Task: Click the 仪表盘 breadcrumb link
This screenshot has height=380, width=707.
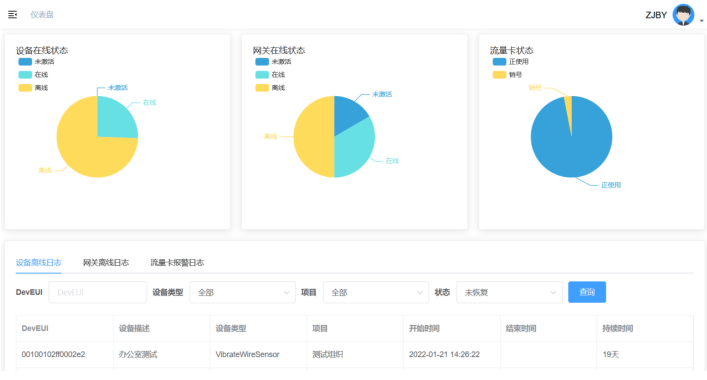Action: click(42, 14)
